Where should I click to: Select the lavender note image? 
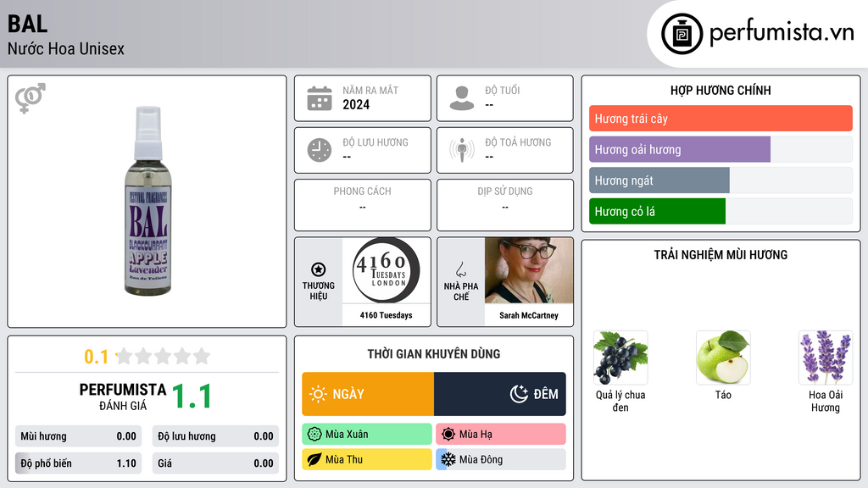(x=826, y=358)
